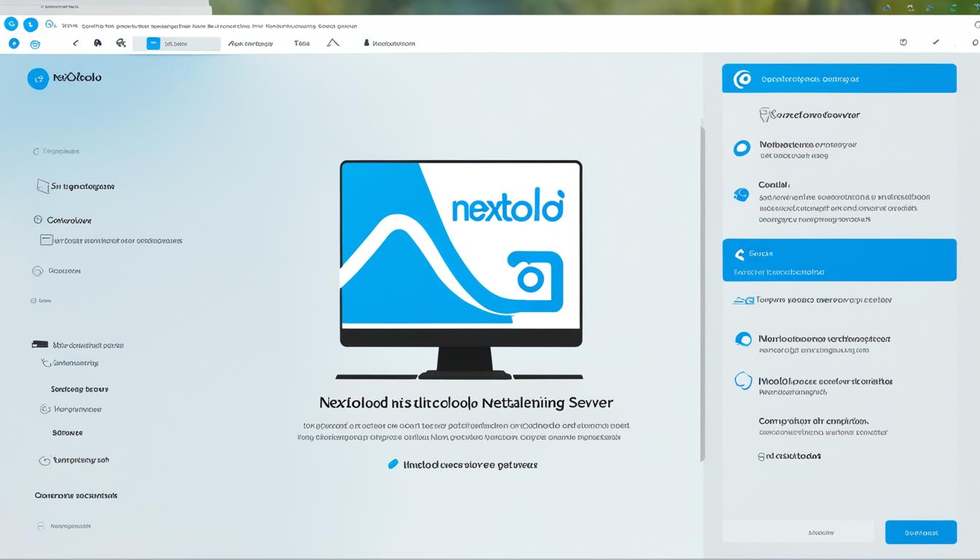Screen dimensions: 980x560
Task: Open the highlighted tab with the blue square icon
Action: pyautogui.click(x=176, y=43)
